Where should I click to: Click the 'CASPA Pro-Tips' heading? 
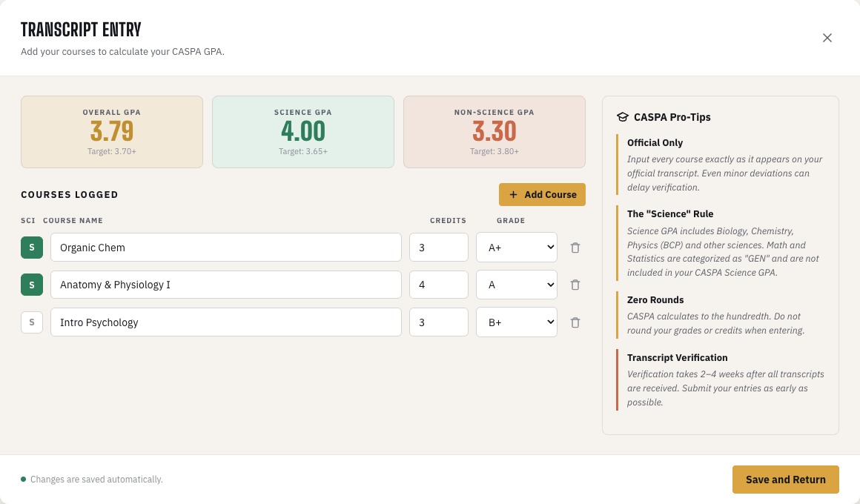(x=672, y=117)
